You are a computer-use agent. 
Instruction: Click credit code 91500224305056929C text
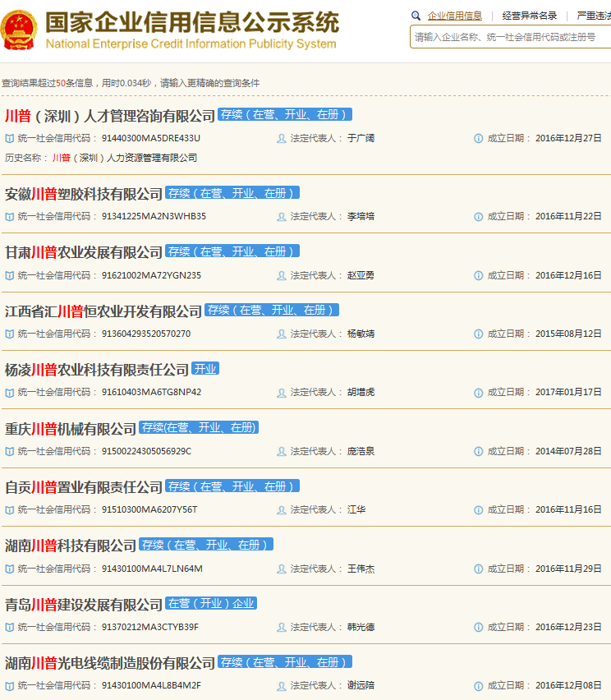(x=146, y=451)
